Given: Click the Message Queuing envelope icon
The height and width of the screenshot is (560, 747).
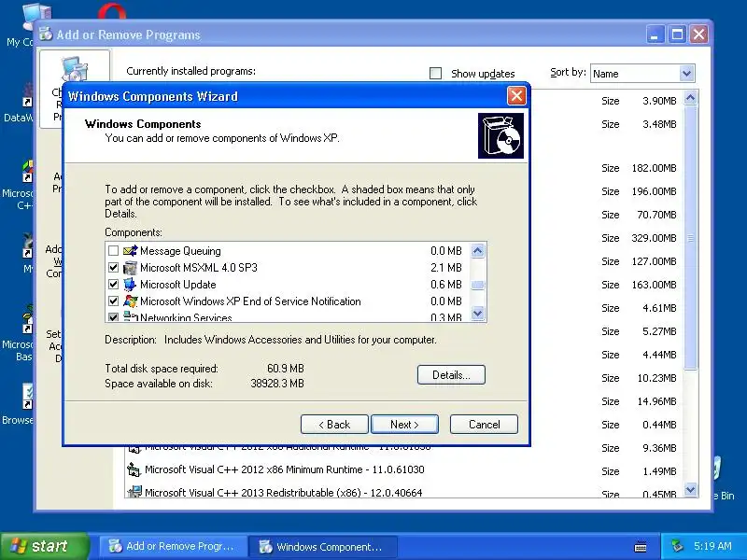Looking at the screenshot, I should (130, 250).
